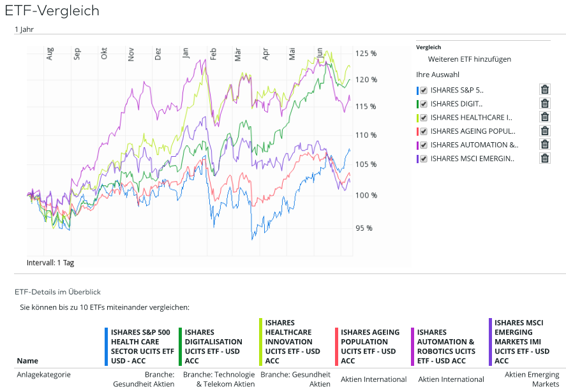Viewport: 566px width, 392px height.
Task: Toggle the iShares Digit.. checkbox
Action: click(424, 104)
